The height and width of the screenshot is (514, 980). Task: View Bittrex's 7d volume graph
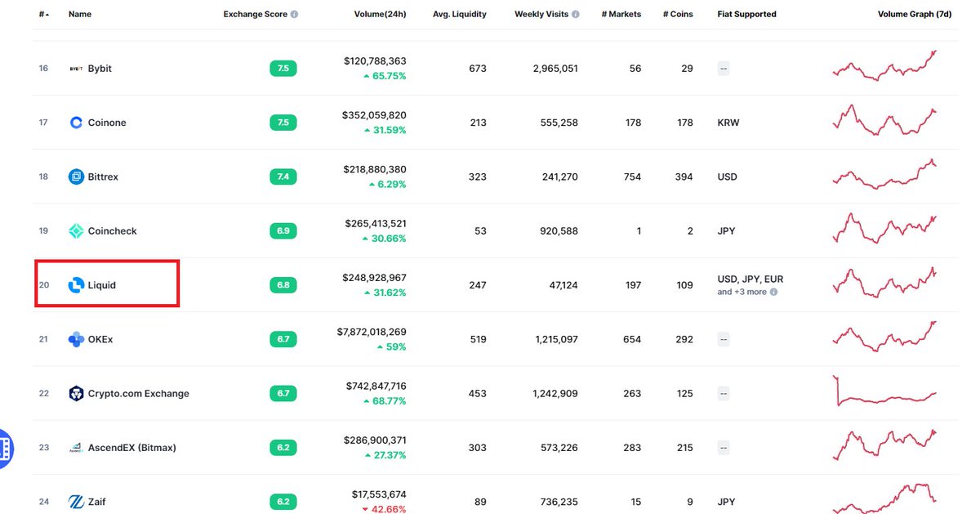[884, 174]
